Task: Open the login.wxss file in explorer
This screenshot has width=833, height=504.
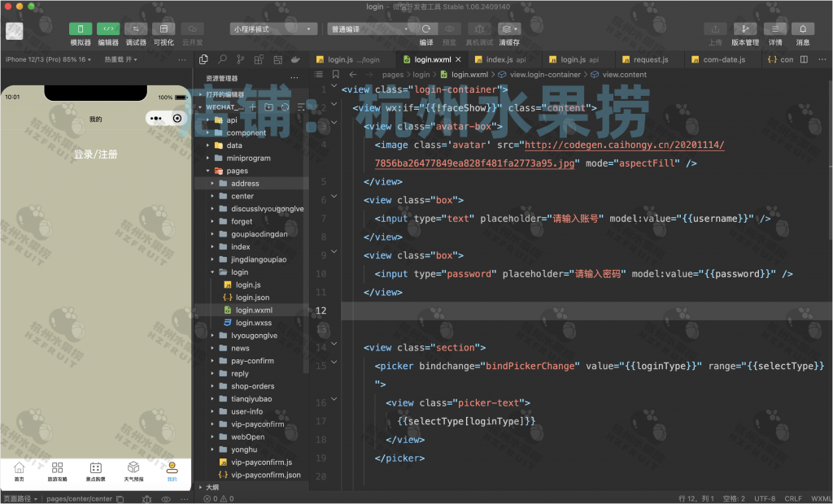Action: tap(253, 323)
